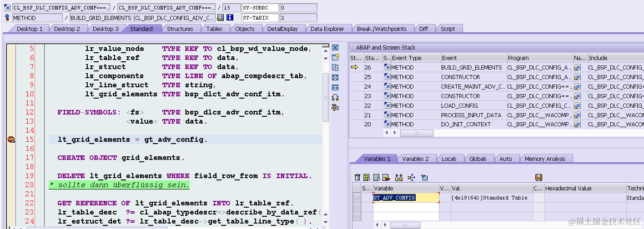Click the SY-SUBRC field in header

(260, 8)
